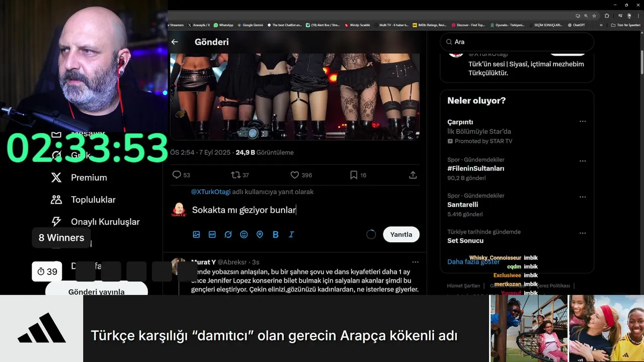Toggle bold text formatting in the reply
Screen dimensions: 644x362
275,234
